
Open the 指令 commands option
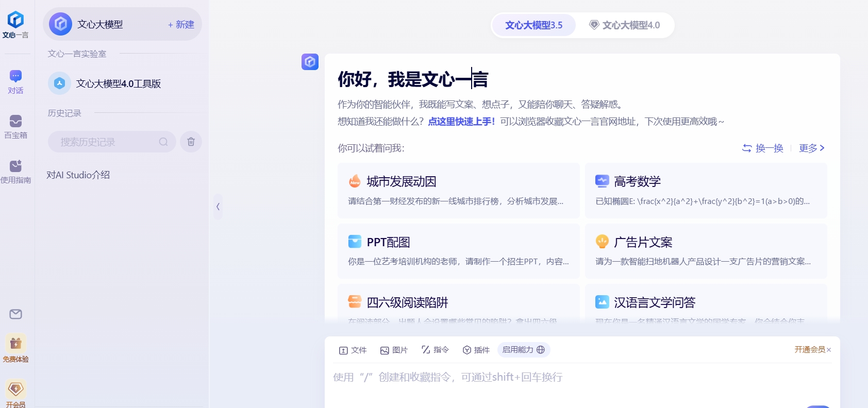coord(435,350)
